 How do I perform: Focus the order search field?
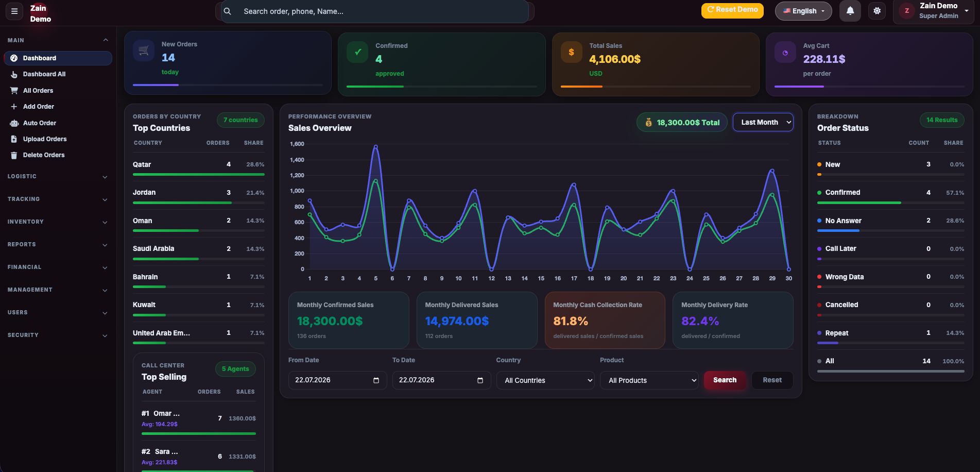pos(374,11)
